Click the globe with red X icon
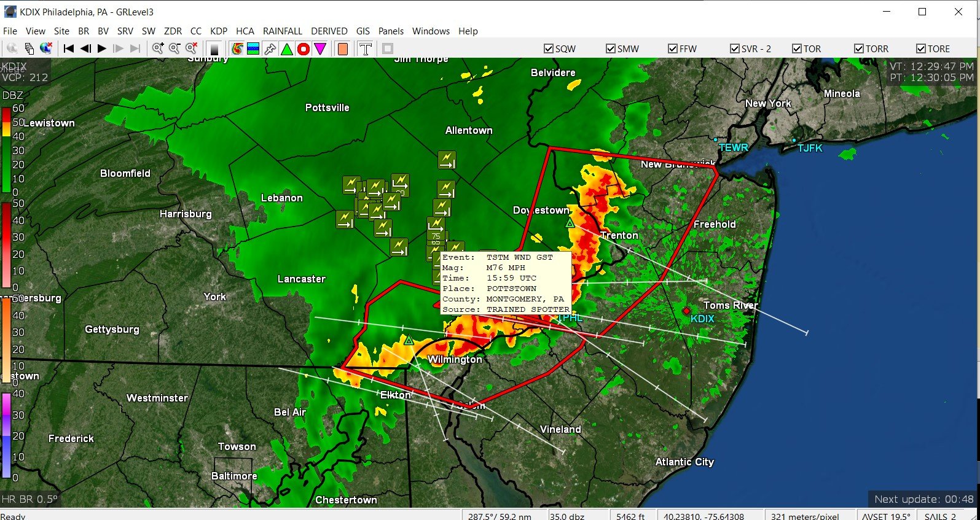 pyautogui.click(x=46, y=49)
